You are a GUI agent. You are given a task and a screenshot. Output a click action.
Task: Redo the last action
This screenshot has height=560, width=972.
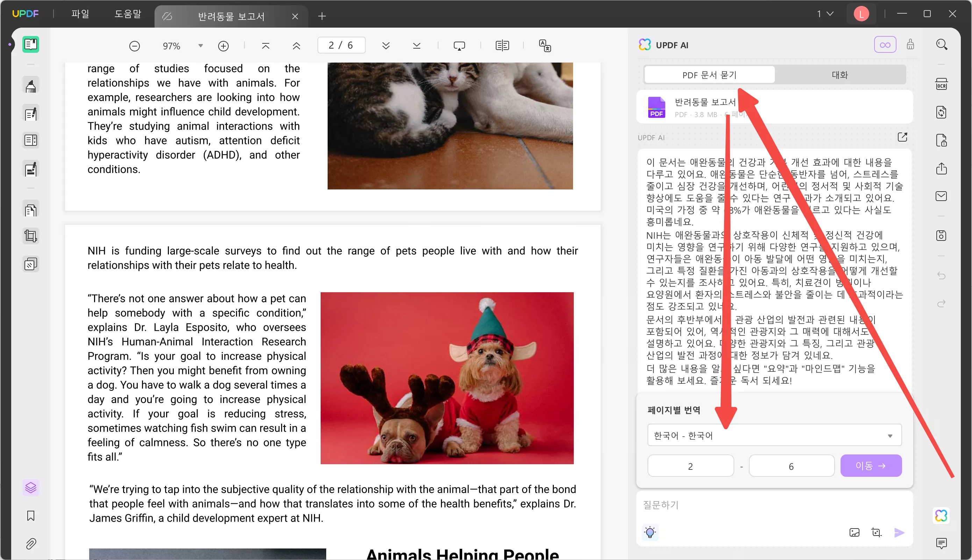tap(941, 303)
